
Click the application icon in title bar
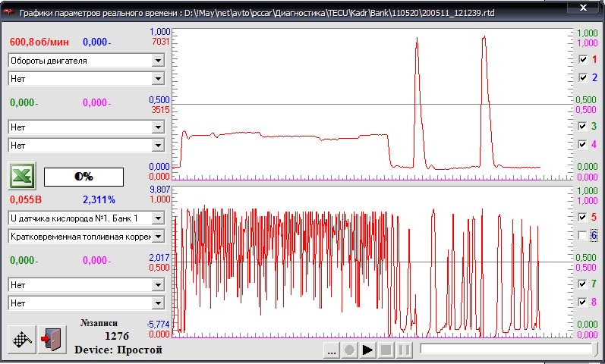click(8, 8)
